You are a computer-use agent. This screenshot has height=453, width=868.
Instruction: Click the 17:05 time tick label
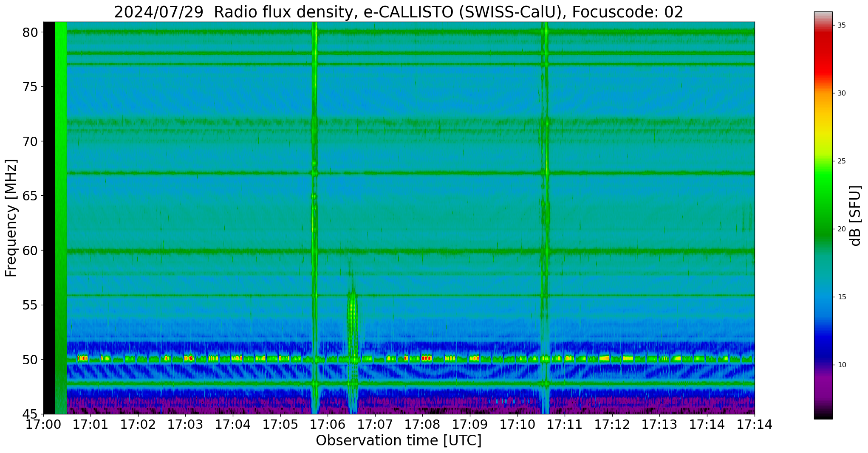point(280,424)
